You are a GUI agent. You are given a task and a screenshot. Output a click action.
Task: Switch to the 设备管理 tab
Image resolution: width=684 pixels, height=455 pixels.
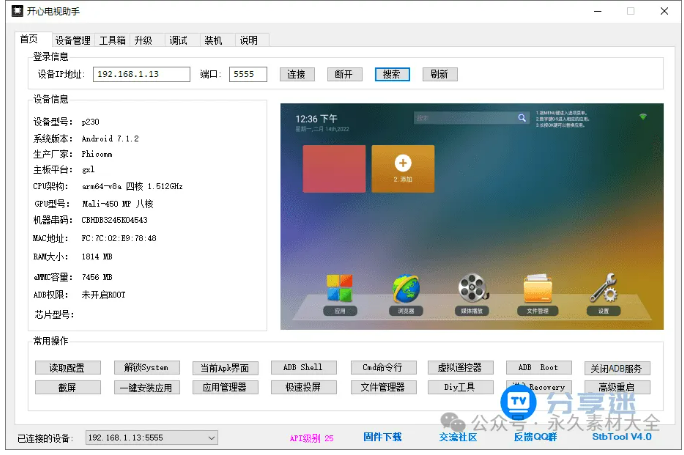coord(72,41)
